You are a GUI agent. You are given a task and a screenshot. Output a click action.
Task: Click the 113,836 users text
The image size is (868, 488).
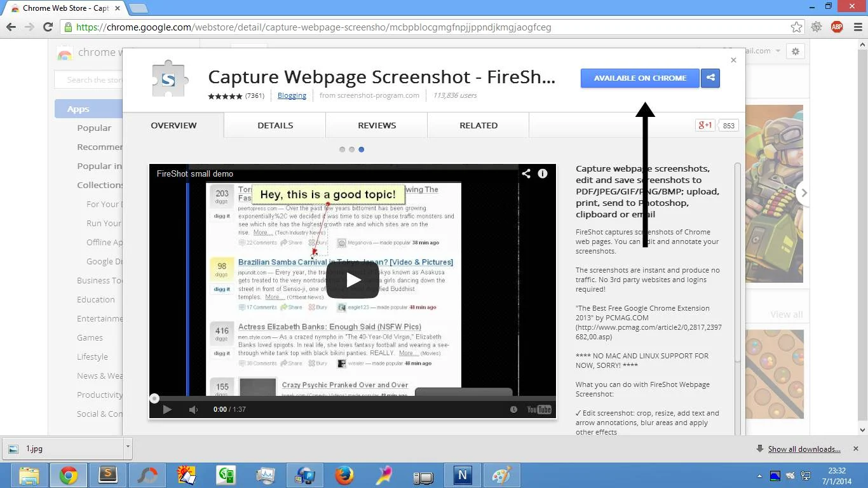pos(455,95)
